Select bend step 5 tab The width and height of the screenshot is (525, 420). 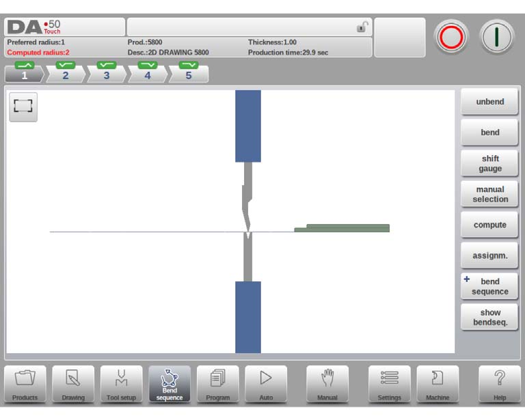(x=189, y=72)
